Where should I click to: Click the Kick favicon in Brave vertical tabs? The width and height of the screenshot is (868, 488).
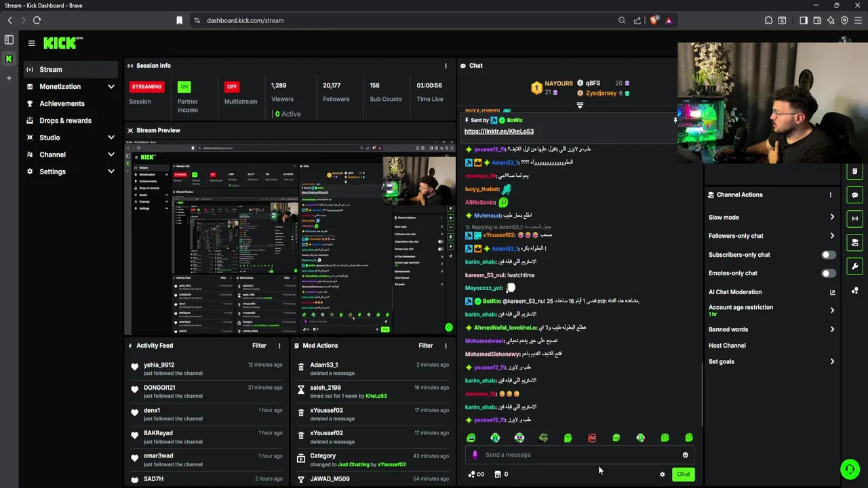(9, 58)
